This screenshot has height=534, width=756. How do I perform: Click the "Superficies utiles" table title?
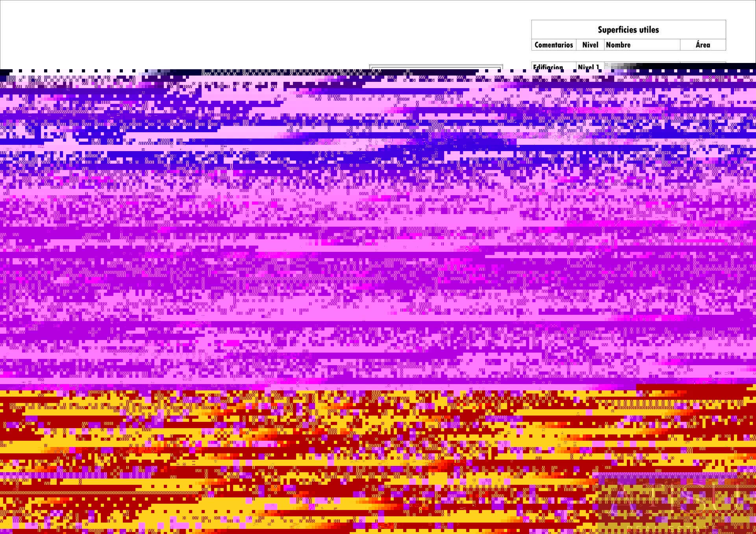point(628,30)
